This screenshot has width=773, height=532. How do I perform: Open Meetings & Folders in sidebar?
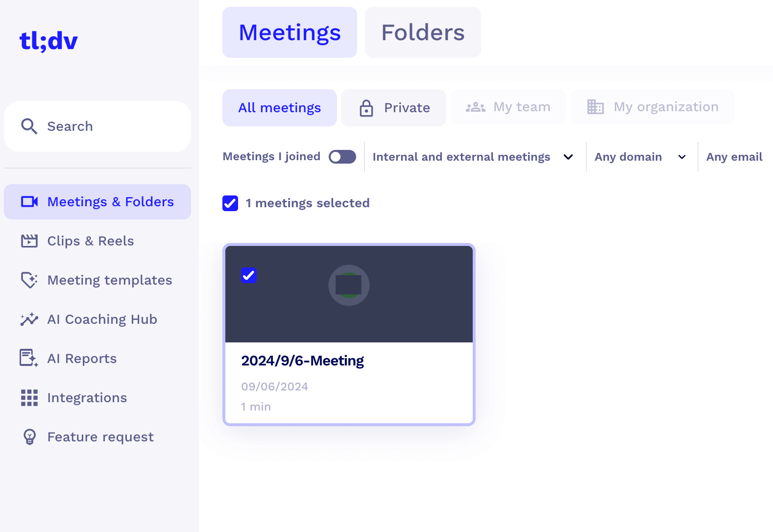(97, 202)
